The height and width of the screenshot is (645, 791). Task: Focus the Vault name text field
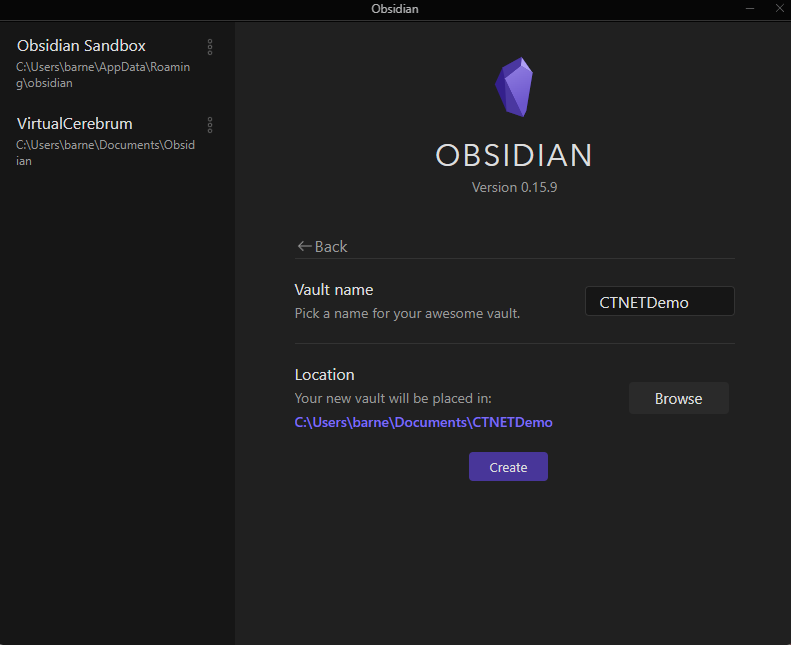click(659, 301)
